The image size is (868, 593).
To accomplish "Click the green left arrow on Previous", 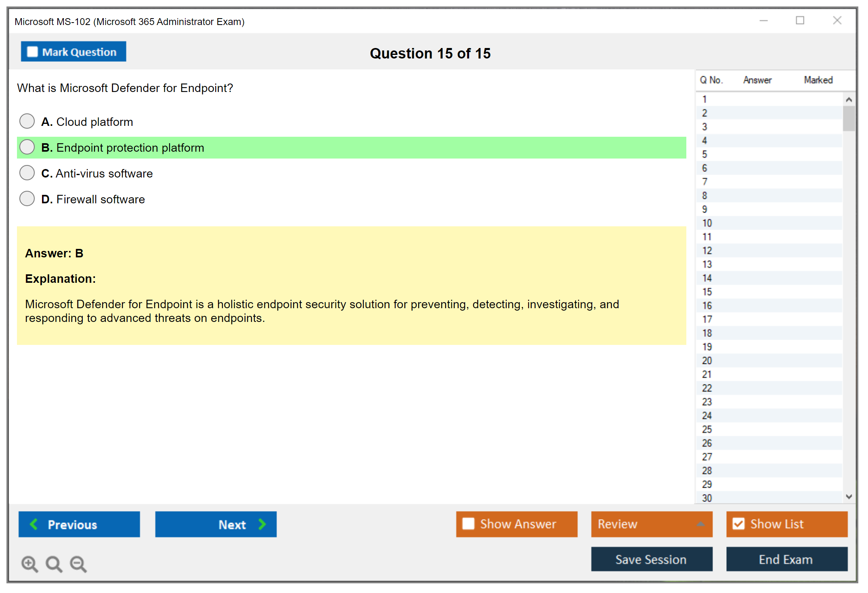I will point(34,524).
